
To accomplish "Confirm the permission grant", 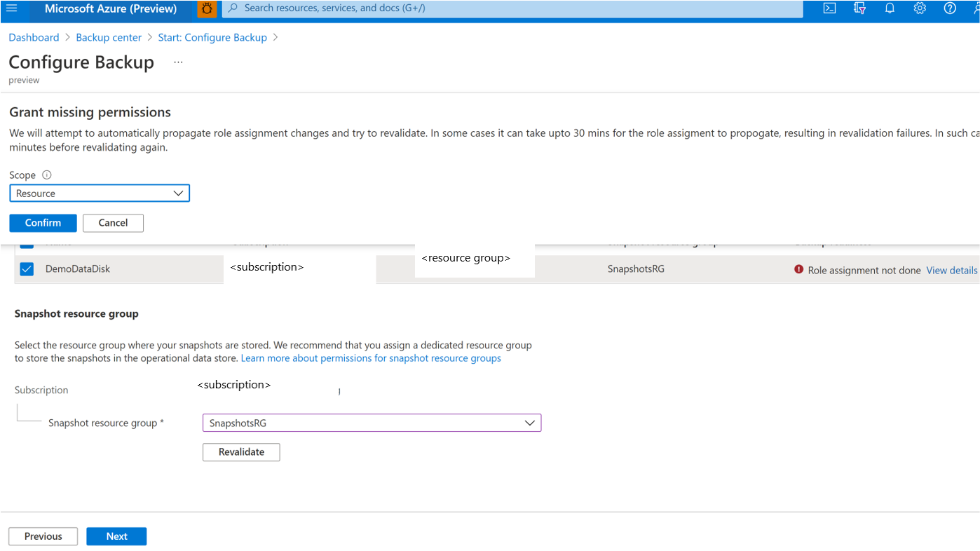I will coord(43,223).
